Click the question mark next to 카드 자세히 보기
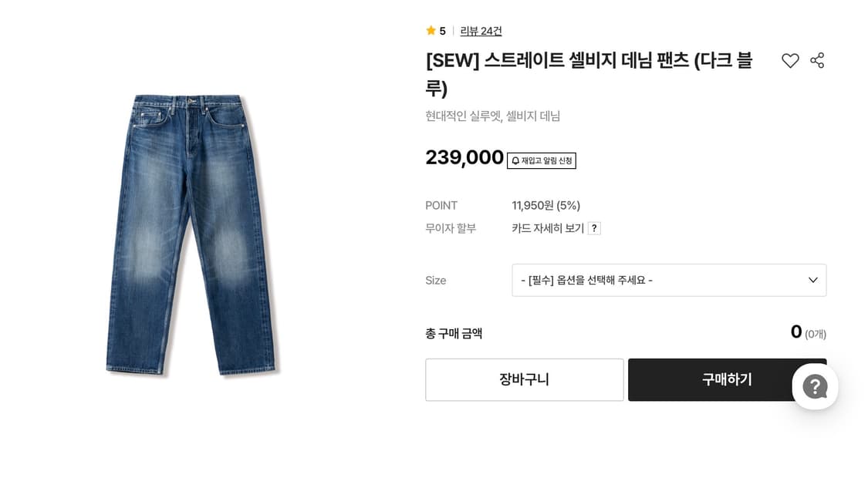Image resolution: width=868 pixels, height=478 pixels. [x=593, y=227]
